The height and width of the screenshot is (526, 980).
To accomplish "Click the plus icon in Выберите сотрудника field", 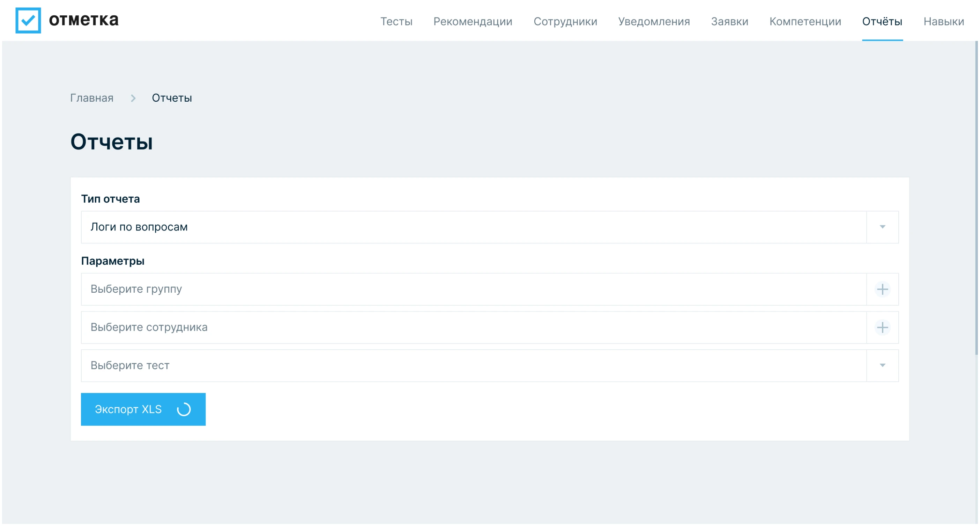I will (x=883, y=328).
